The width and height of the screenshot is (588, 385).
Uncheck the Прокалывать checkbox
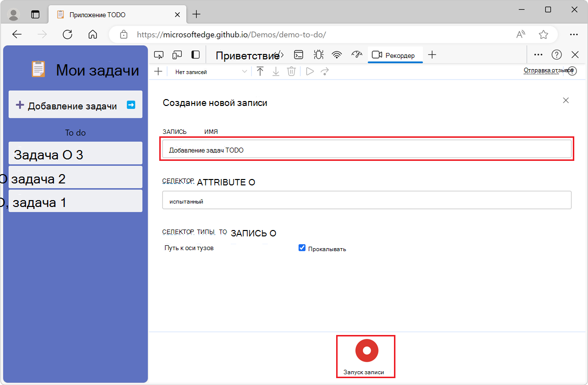pos(302,248)
